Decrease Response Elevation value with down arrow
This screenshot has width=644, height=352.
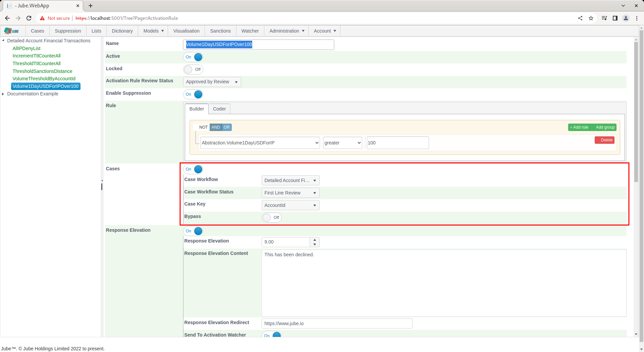(x=315, y=245)
